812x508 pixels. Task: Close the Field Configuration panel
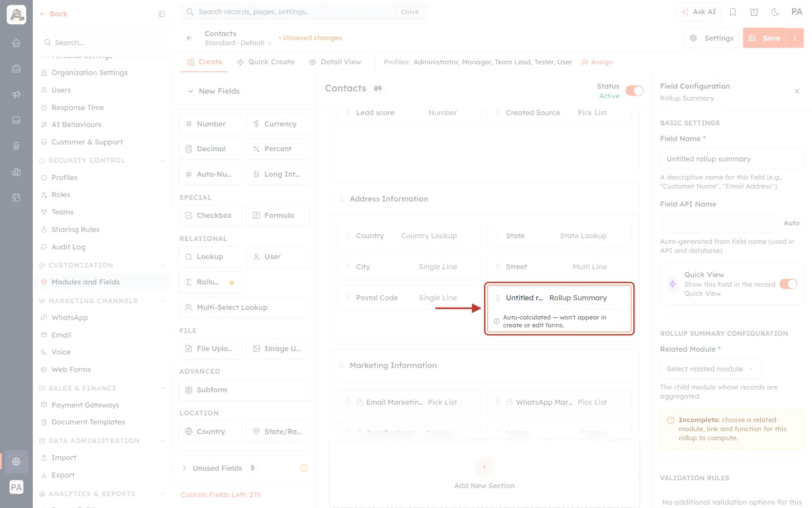click(x=797, y=91)
